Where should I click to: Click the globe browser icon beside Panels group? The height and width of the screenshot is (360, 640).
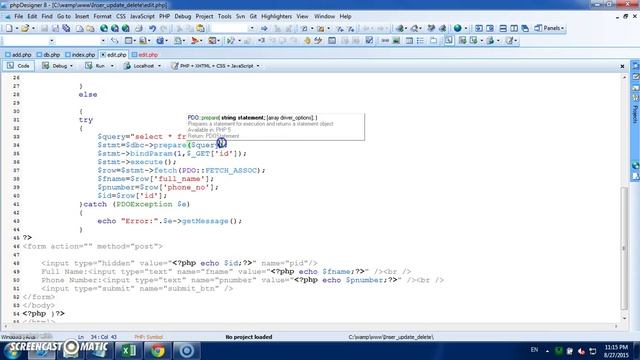pos(458,28)
